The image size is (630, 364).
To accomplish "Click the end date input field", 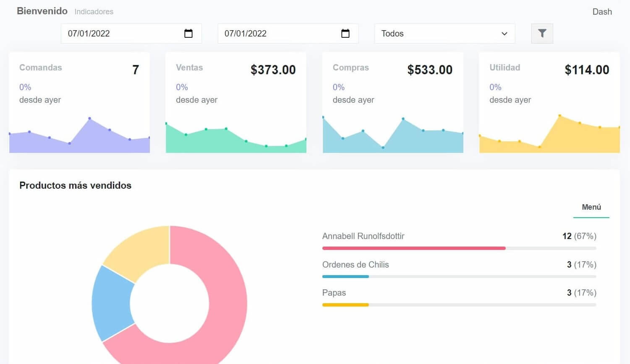I will click(288, 34).
